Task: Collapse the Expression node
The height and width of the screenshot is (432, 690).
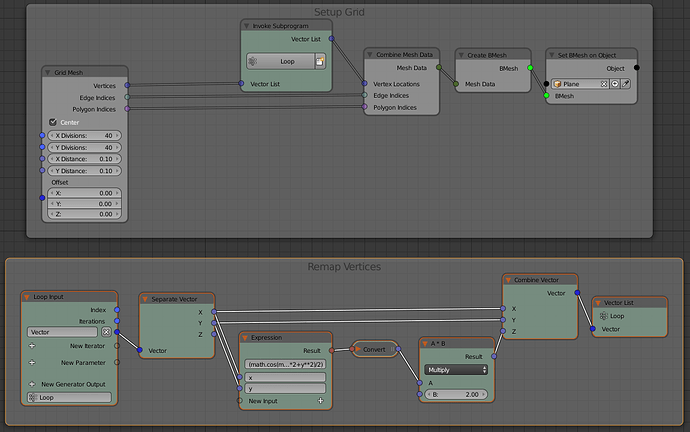Action: [245, 337]
